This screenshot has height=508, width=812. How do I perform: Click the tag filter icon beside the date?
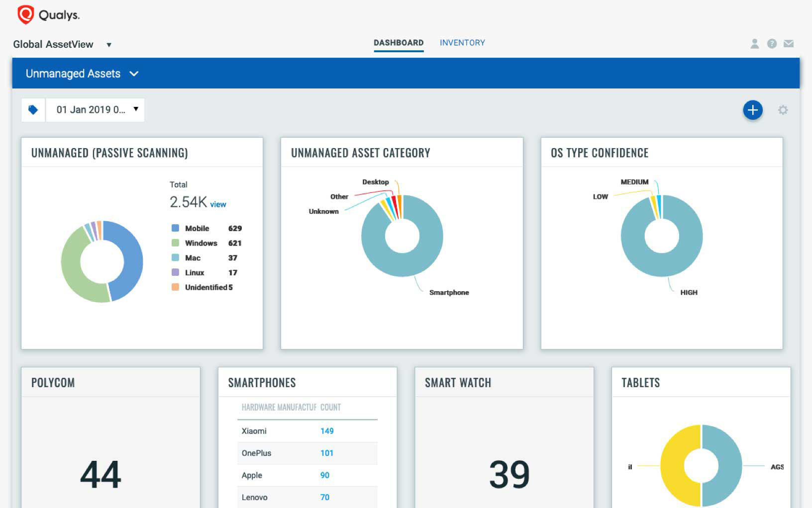[x=33, y=109]
